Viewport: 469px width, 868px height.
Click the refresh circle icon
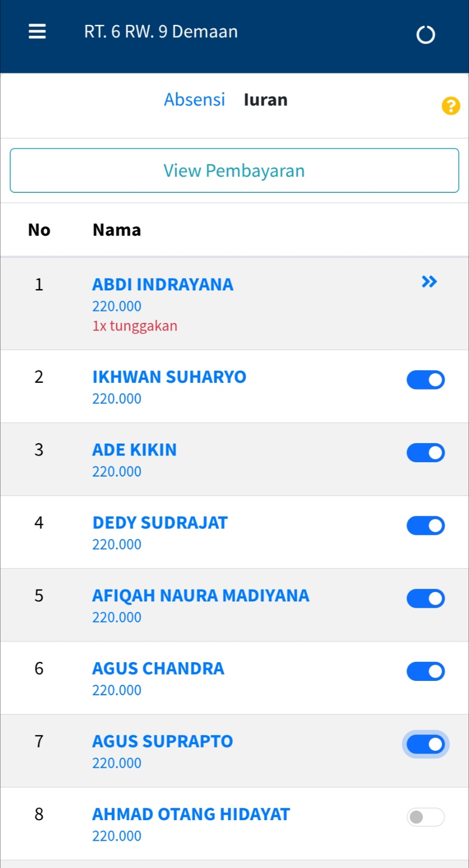425,35
